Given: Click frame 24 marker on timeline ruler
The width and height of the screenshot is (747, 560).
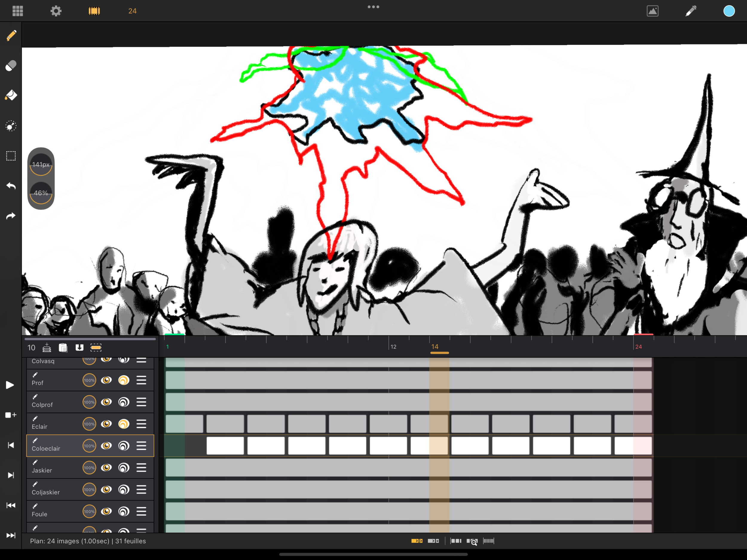Looking at the screenshot, I should [638, 347].
